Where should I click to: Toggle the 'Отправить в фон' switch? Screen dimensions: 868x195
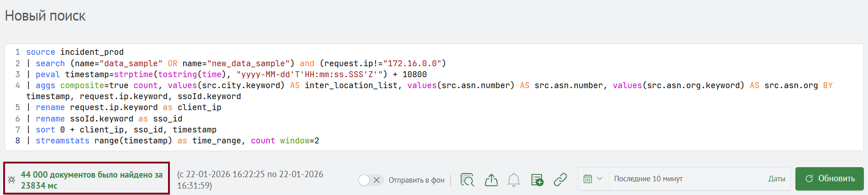pos(370,180)
